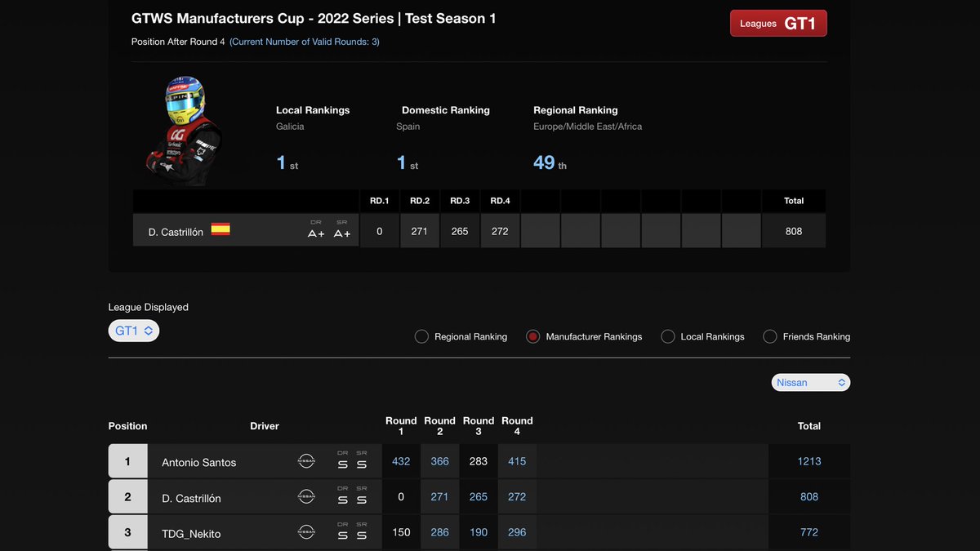Click the profile card Total 808 cell
Viewport: 980px width, 551px height.
tap(794, 231)
